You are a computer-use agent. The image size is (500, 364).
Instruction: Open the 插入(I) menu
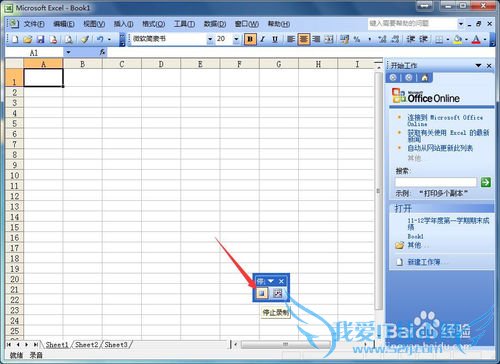pos(123,24)
